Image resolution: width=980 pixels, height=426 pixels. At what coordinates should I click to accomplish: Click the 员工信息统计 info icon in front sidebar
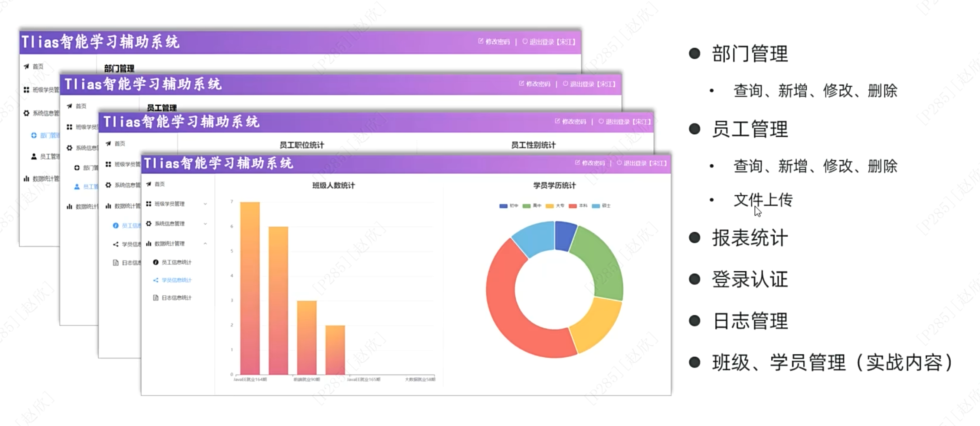tap(156, 262)
